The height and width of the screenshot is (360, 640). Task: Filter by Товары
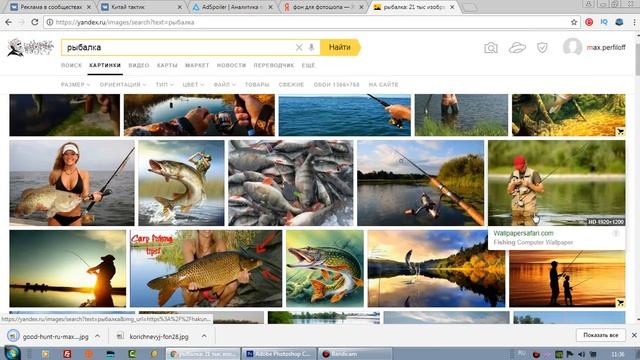[257, 84]
